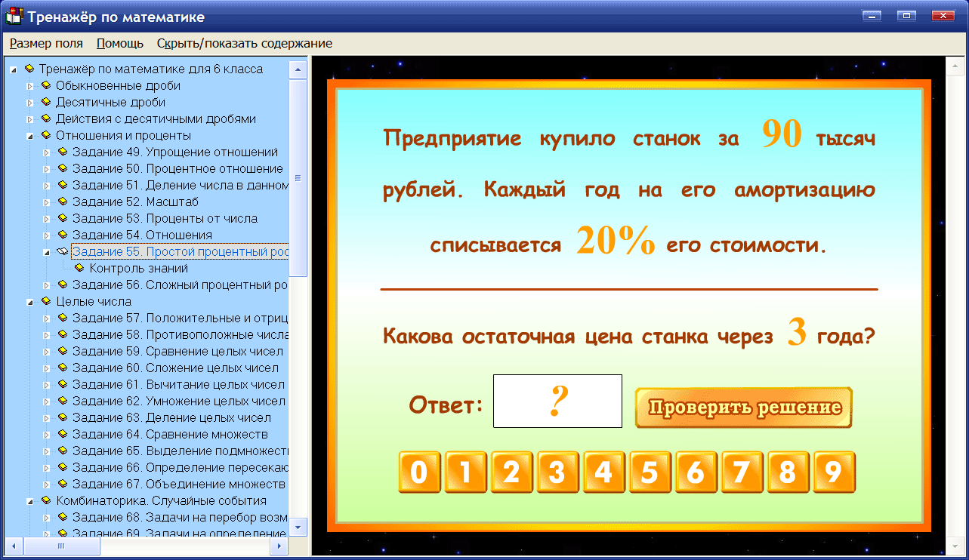The width and height of the screenshot is (969, 560).
Task: Select Задание 52. Масштаб in the tree
Action: 131,202
